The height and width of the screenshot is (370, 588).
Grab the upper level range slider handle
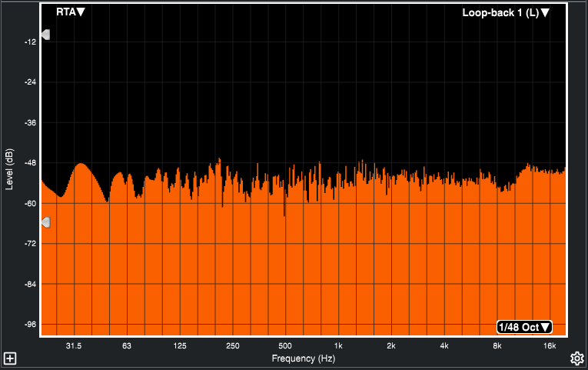(45, 35)
